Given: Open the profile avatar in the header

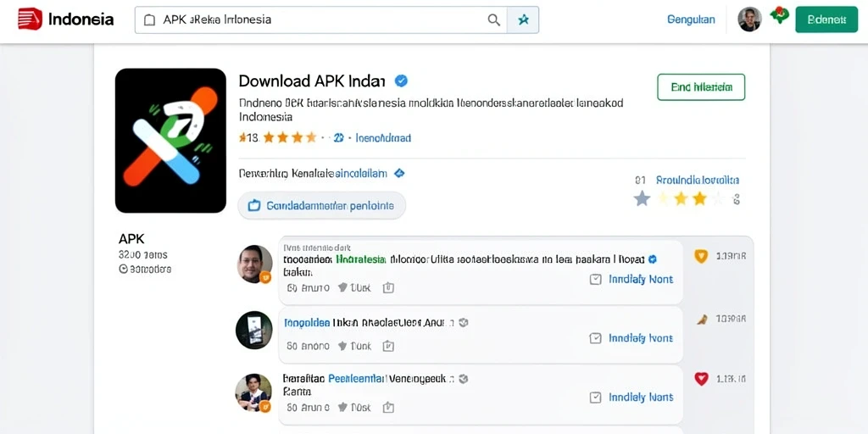Looking at the screenshot, I should pos(749,19).
